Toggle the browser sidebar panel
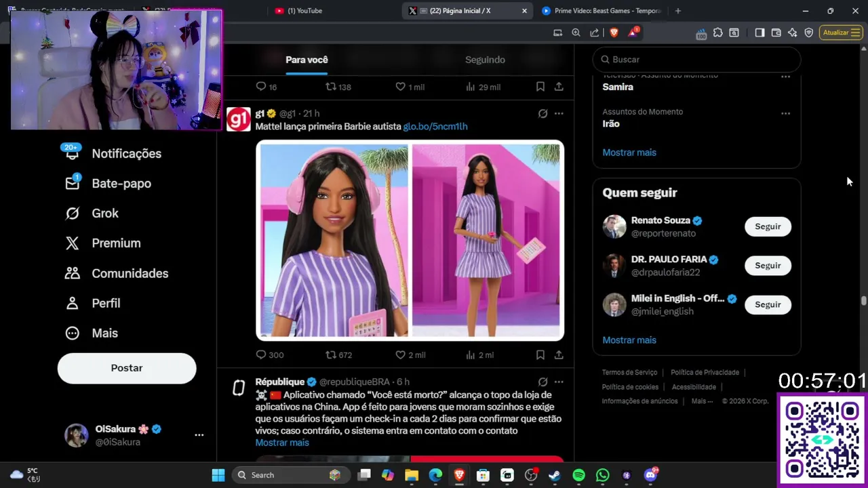 tap(759, 33)
